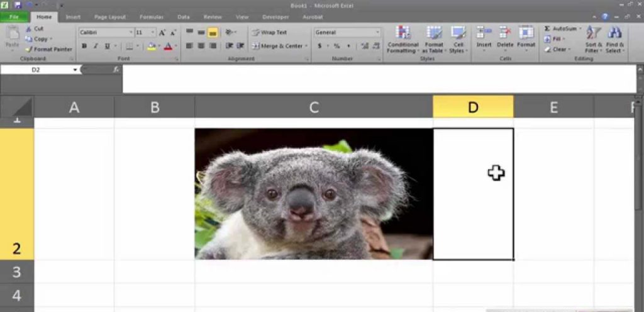Click Insert Cells icon in ribbon
Viewport: 644px width, 312px height.
coord(484,33)
